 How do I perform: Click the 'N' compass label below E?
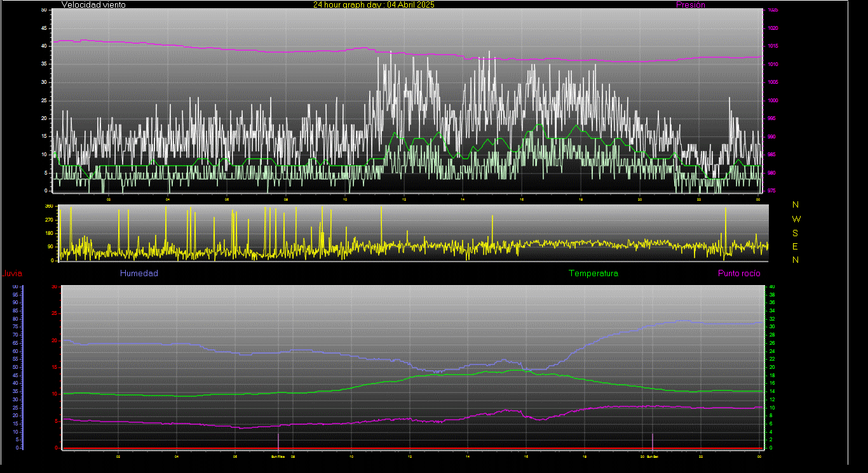pyautogui.click(x=796, y=260)
